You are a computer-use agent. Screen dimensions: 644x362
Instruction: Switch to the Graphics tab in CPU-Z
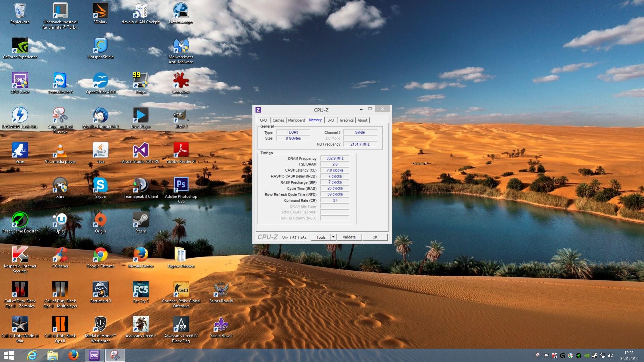click(347, 120)
